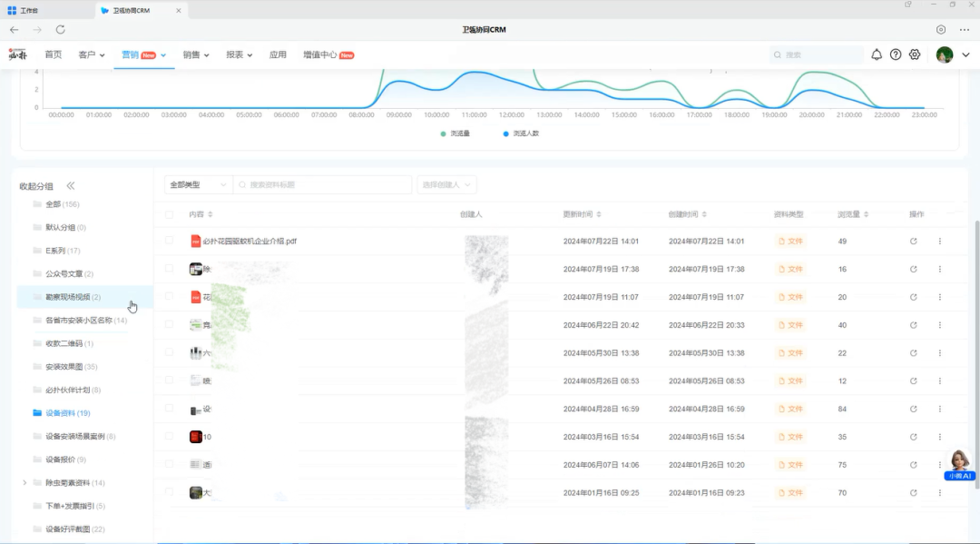This screenshot has height=544, width=980.
Task: Check the box for 必扑花园驱蚊机企业介绍.pdf
Action: pos(170,242)
